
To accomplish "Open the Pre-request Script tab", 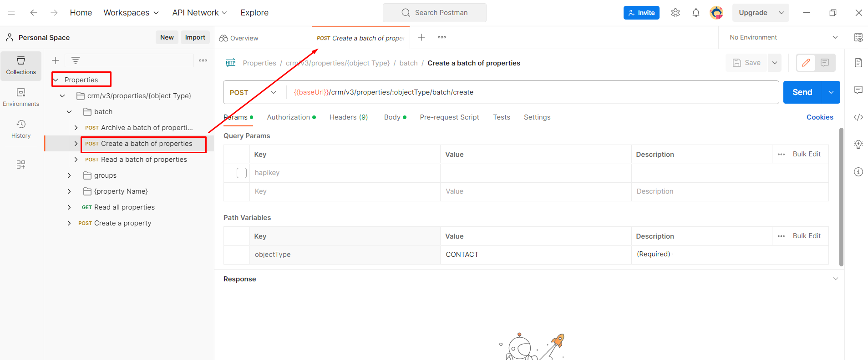I will coord(449,117).
